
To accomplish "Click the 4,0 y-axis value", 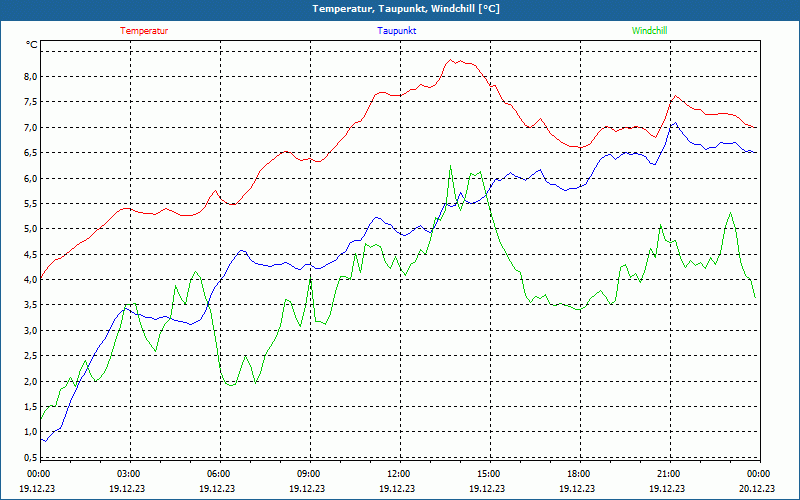I will click(32, 280).
